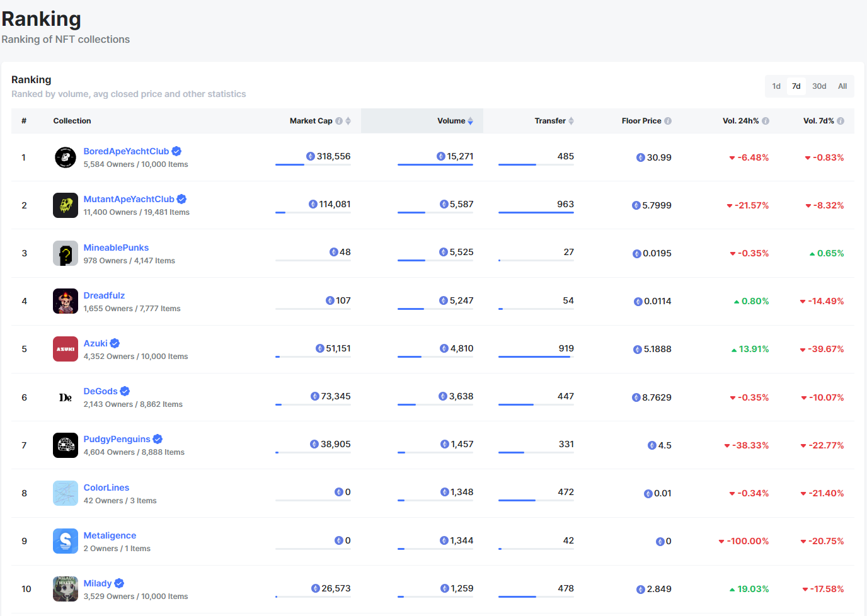The width and height of the screenshot is (867, 616).
Task: Click the red Azuki logo thumbnail
Action: point(66,349)
